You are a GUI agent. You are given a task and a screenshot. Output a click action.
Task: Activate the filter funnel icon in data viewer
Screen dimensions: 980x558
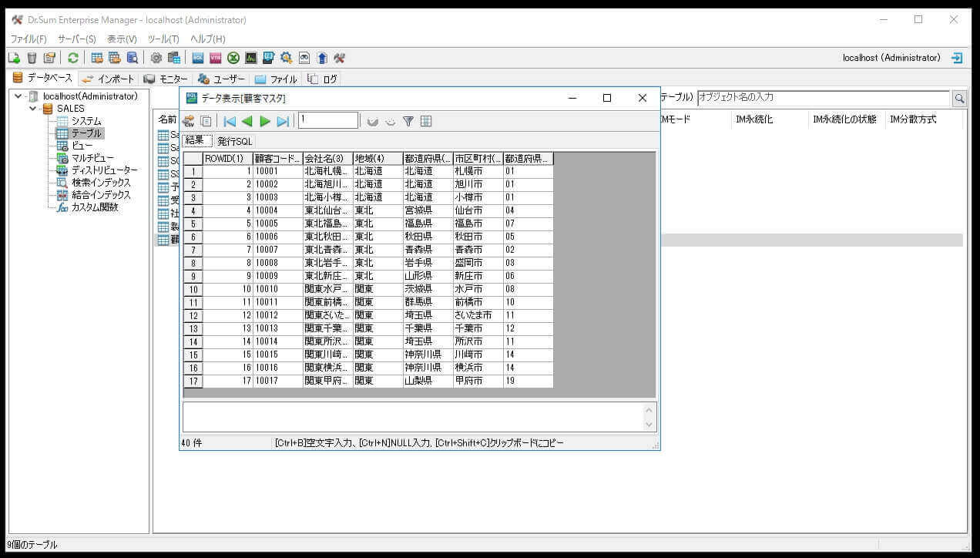click(x=408, y=121)
